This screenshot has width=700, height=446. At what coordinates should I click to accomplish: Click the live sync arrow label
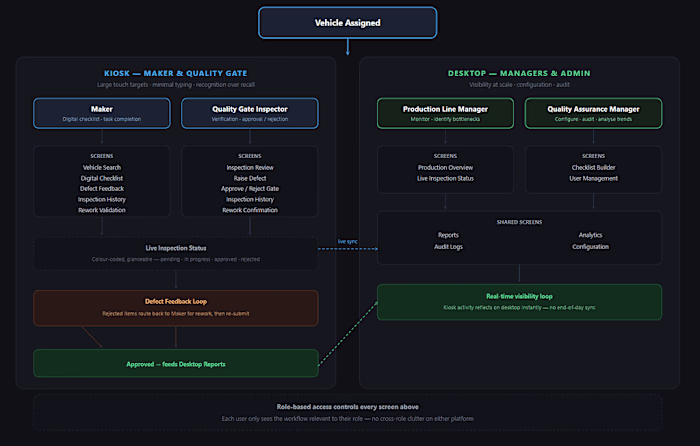pyautogui.click(x=347, y=242)
